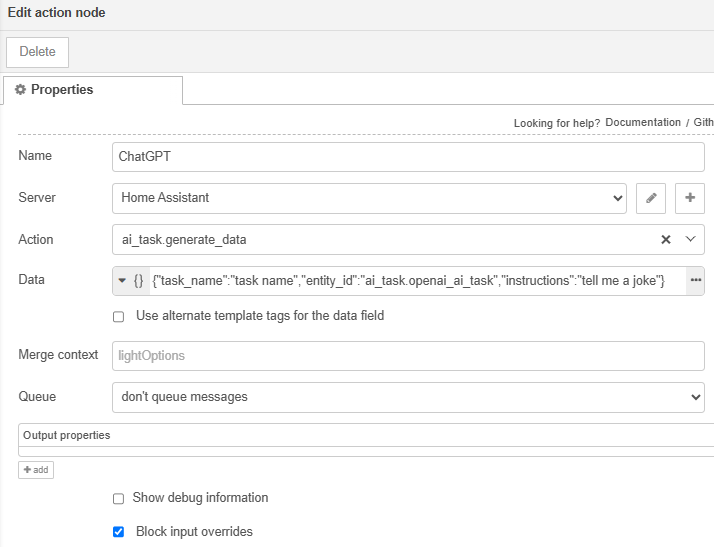Open the Data type selector arrow
714x547 pixels.
pos(122,281)
